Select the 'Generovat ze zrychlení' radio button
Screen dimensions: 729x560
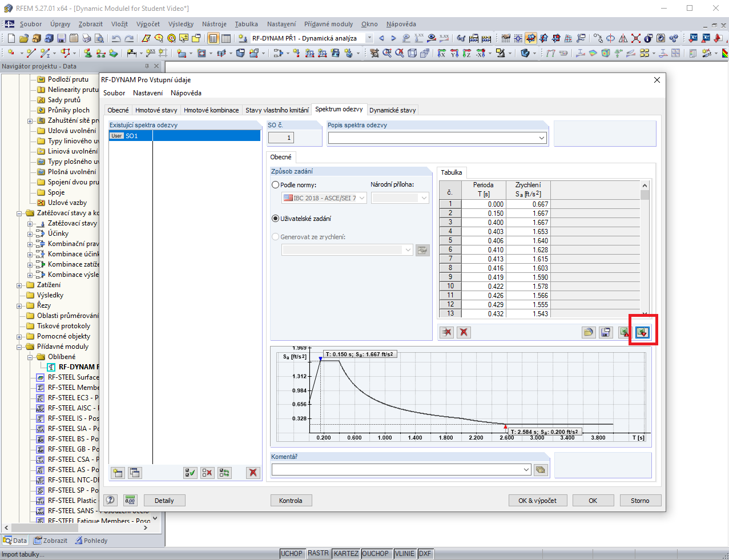tap(276, 237)
